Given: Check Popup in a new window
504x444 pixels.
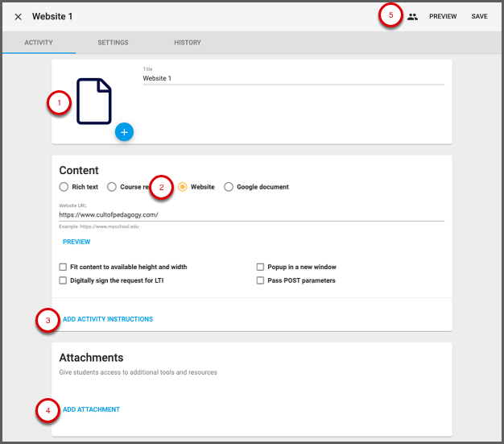Looking at the screenshot, I should (260, 267).
